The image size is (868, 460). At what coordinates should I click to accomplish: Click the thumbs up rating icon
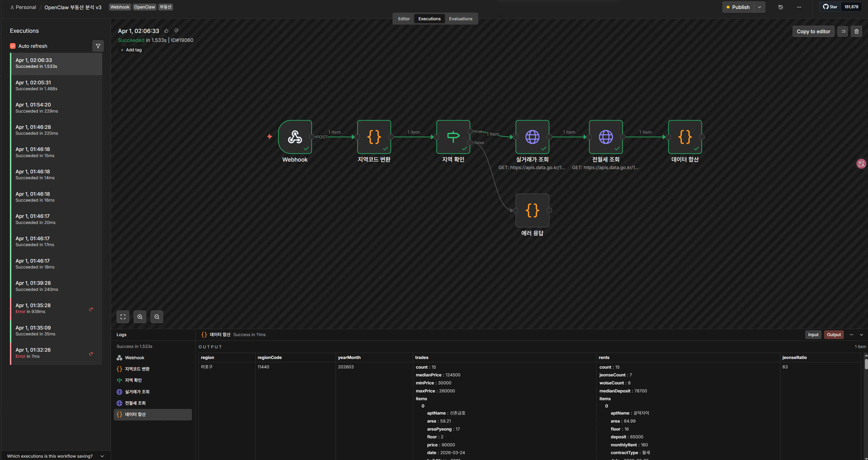coord(166,31)
